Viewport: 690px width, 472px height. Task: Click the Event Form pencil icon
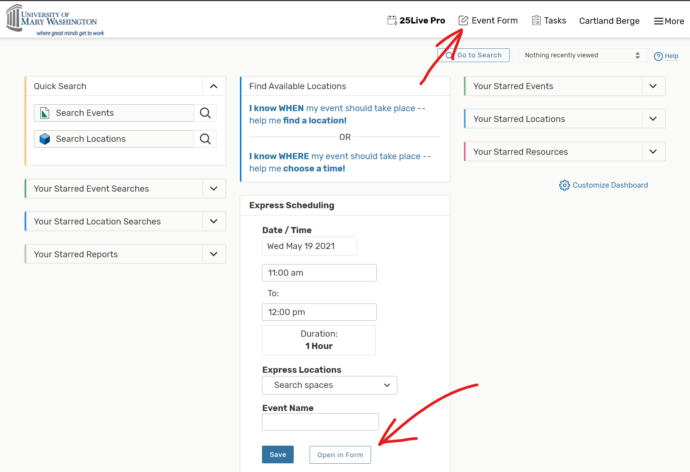(x=463, y=20)
